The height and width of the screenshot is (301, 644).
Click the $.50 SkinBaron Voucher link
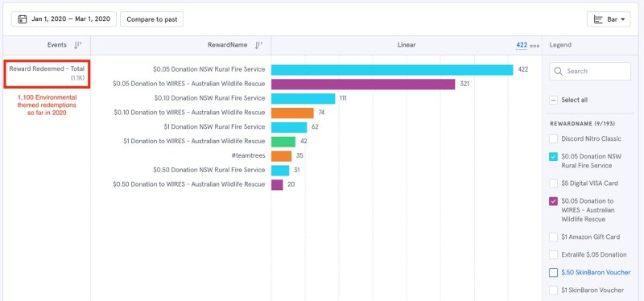pos(596,272)
